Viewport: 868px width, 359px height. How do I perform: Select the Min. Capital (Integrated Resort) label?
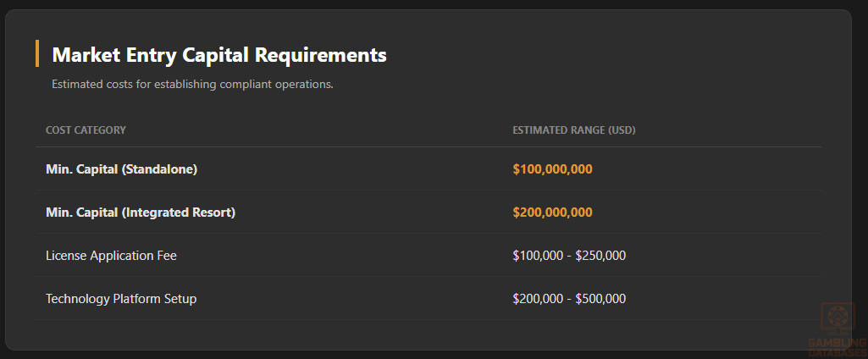pyautogui.click(x=140, y=213)
